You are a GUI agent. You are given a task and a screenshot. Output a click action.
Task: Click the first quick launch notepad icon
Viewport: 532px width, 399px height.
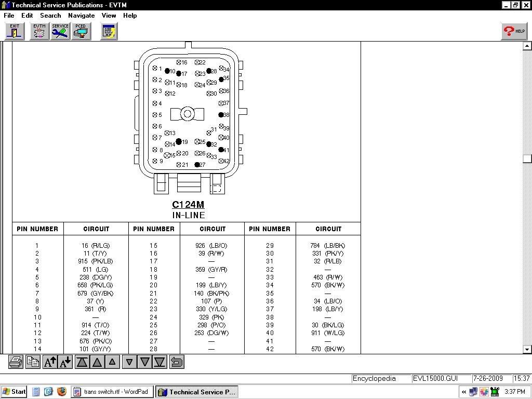coord(36,392)
